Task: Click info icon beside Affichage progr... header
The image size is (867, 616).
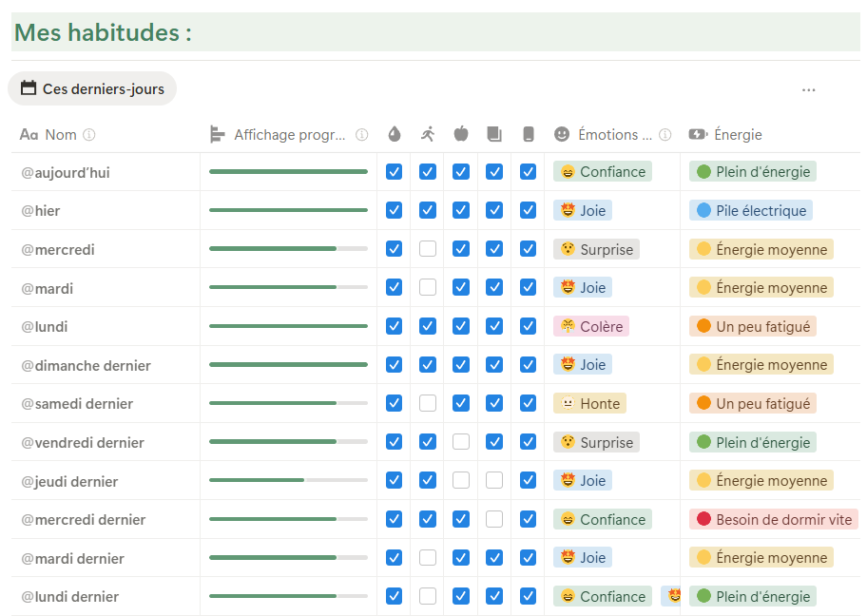Action: pos(361,134)
